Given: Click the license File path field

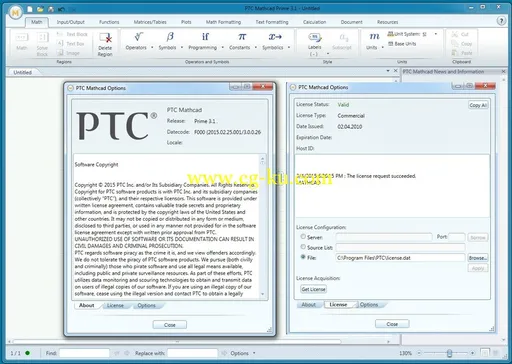Looking at the screenshot, I should click(400, 258).
